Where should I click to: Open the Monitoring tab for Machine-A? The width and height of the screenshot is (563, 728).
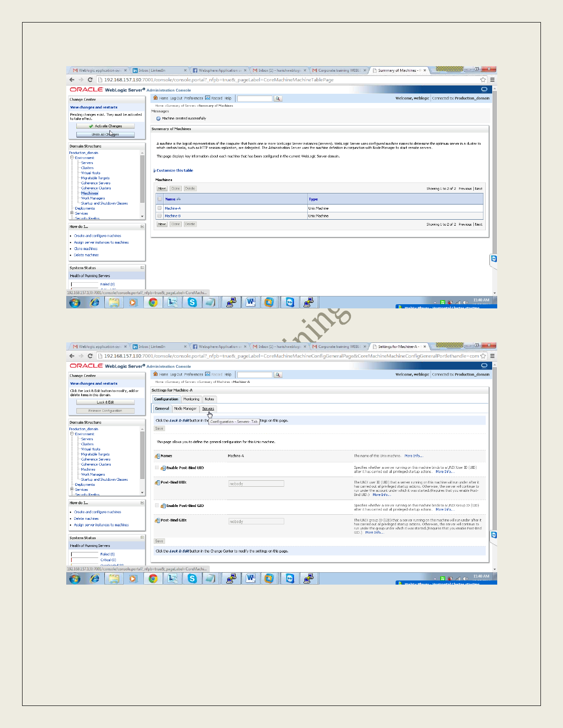tap(191, 399)
